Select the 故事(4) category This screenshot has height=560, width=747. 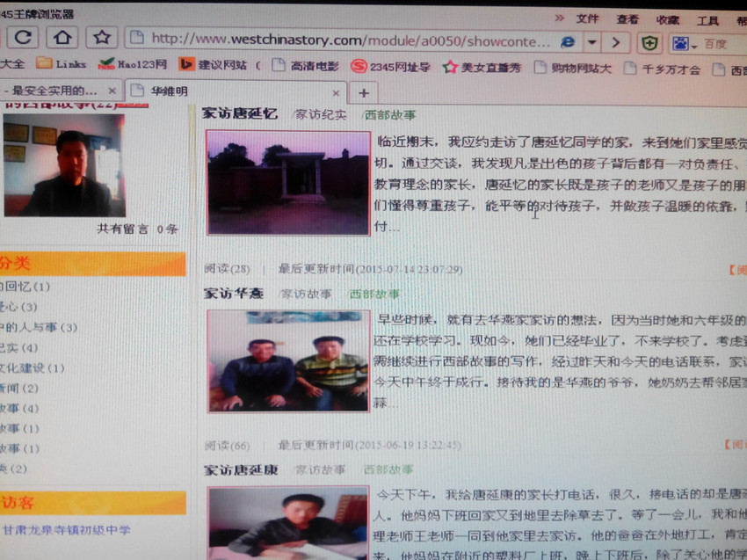click(x=19, y=409)
